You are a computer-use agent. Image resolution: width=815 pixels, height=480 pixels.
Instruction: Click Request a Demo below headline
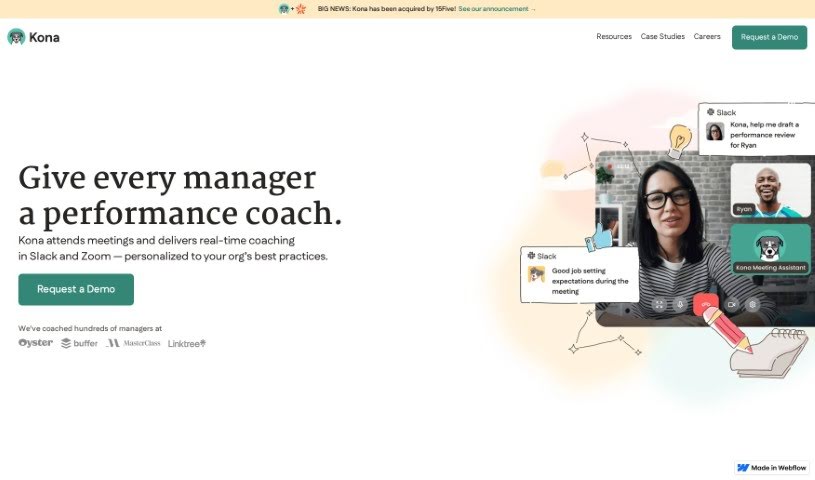(x=76, y=289)
